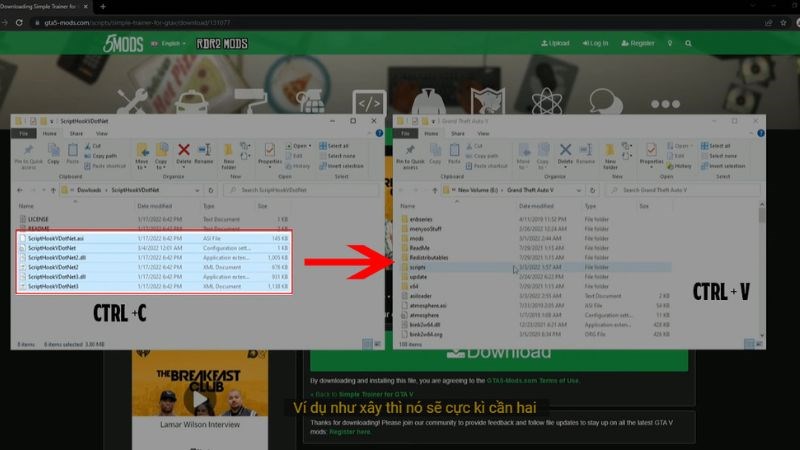
Task: Click the search box in Grand Theft Auto V window
Action: pos(683,190)
